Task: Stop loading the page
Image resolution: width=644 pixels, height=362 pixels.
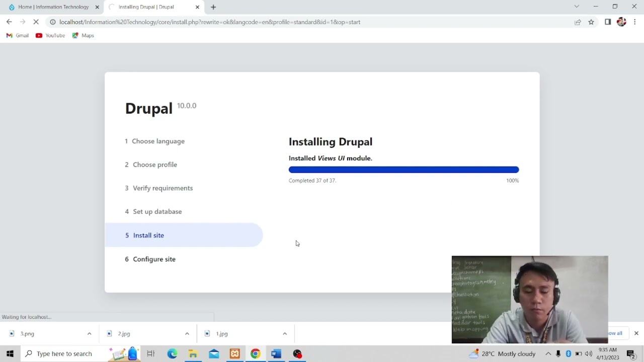Action: [x=36, y=22]
